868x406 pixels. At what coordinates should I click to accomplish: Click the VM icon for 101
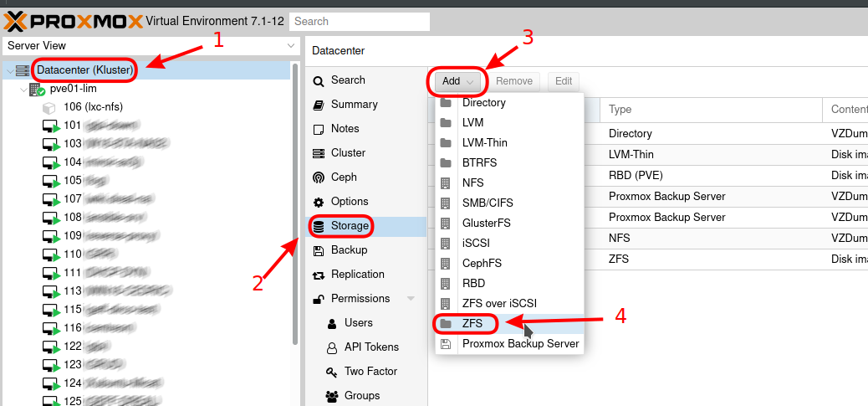point(51,126)
